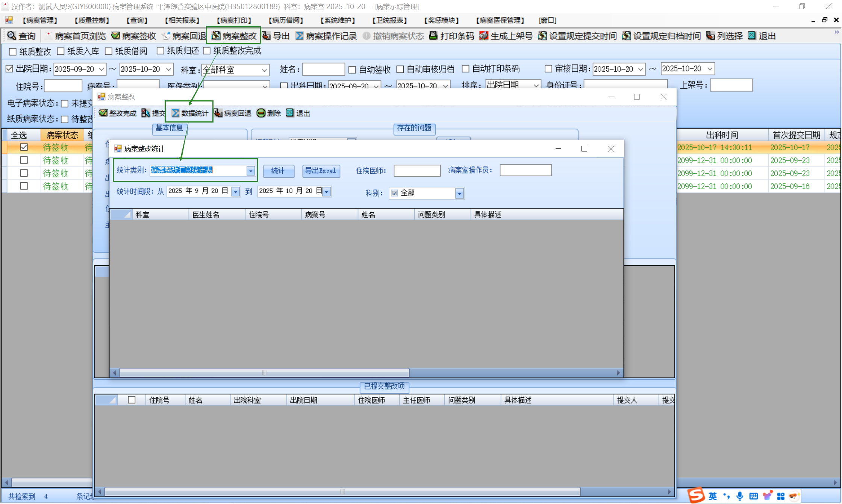Screen dimensions: 842x504
Task: Click the 整改完成 icon in 病案整改 window
Action: (103, 113)
